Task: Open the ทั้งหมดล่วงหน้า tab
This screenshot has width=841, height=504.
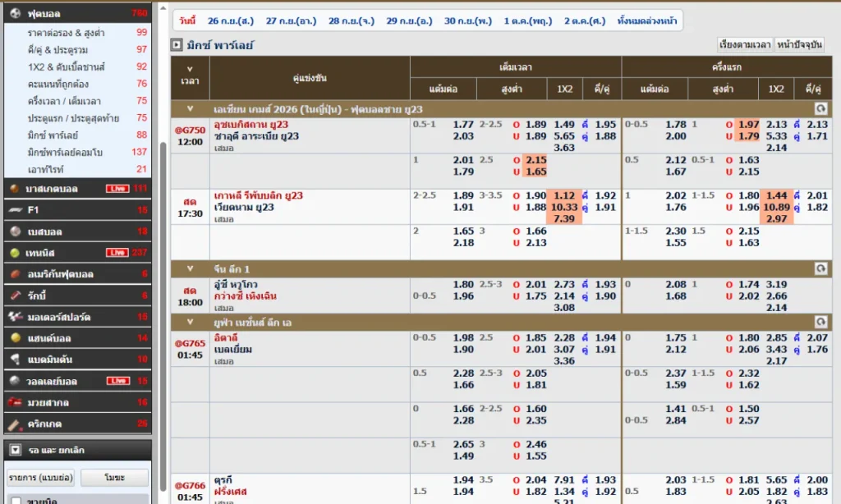Action: (x=647, y=21)
